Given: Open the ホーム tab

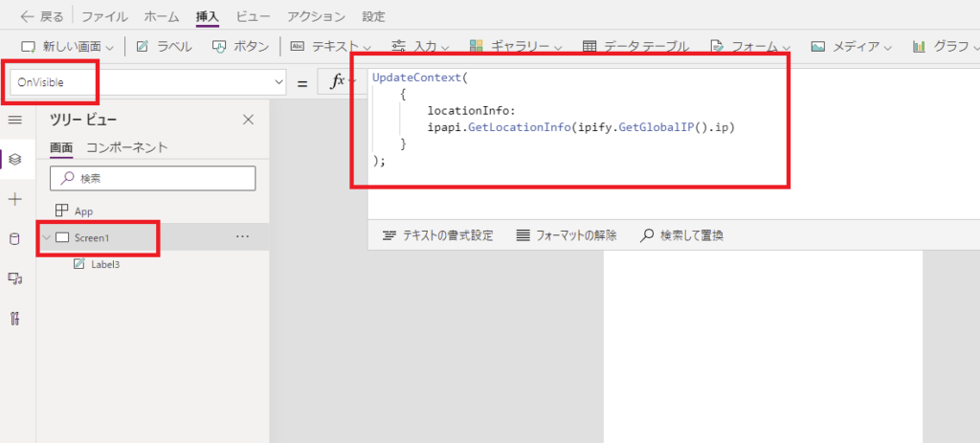Looking at the screenshot, I should 162,17.
